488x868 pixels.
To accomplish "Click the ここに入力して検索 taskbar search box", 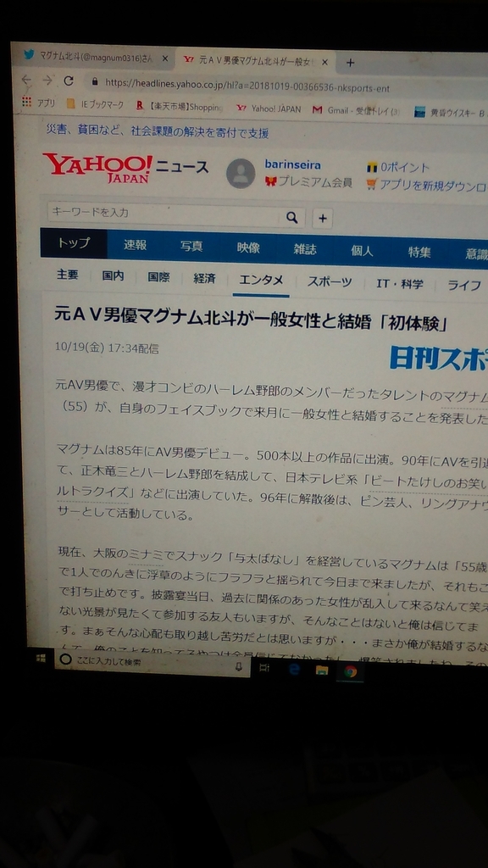I will tap(152, 663).
